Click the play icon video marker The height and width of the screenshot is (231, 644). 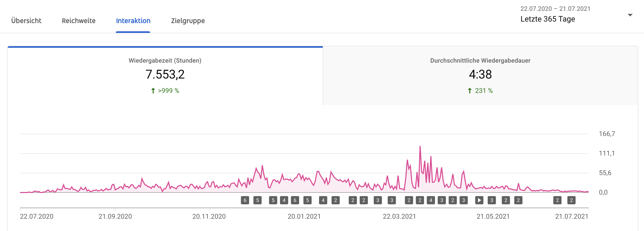479,200
